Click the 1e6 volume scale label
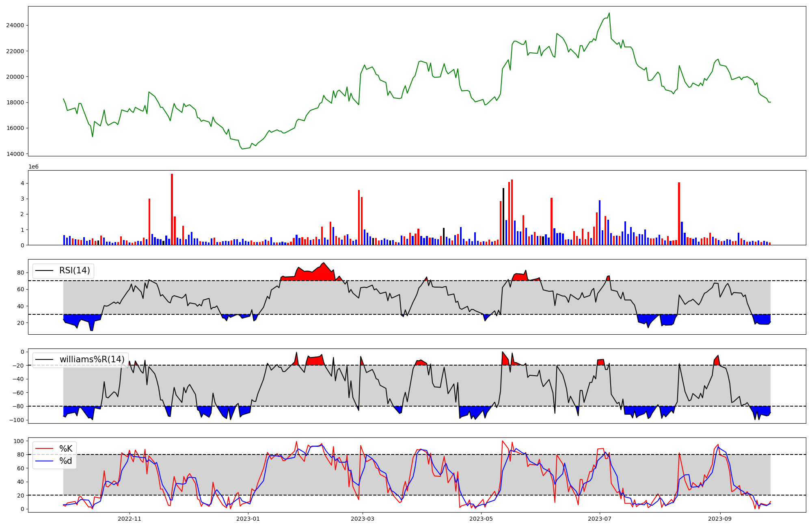812x528 pixels. (x=33, y=167)
